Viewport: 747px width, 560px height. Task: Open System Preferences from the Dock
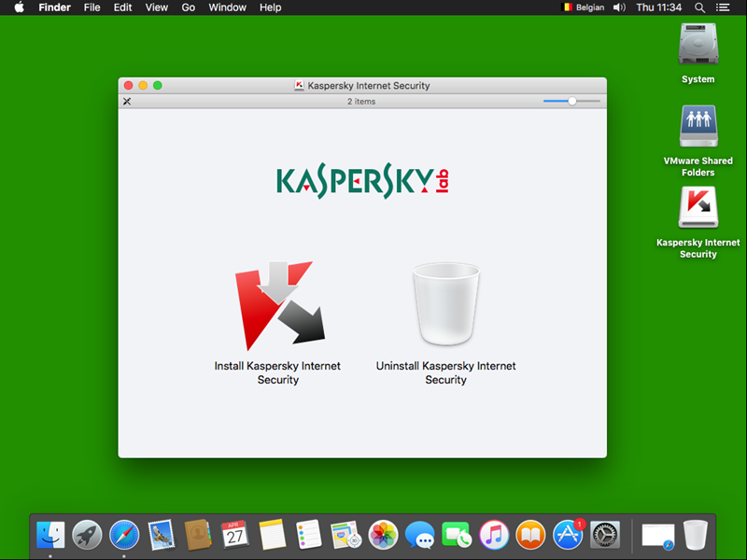coord(605,535)
